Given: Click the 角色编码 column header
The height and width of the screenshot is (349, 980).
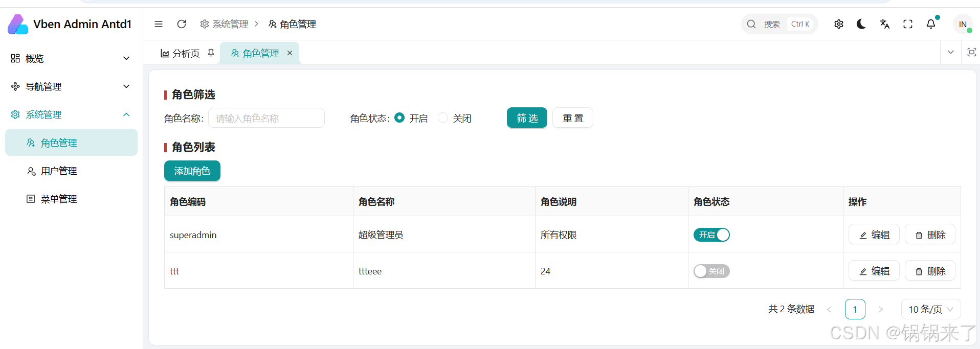Looking at the screenshot, I should [259, 201].
